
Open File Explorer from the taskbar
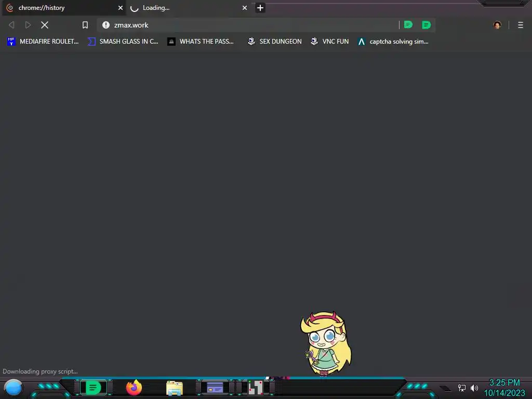[175, 388]
